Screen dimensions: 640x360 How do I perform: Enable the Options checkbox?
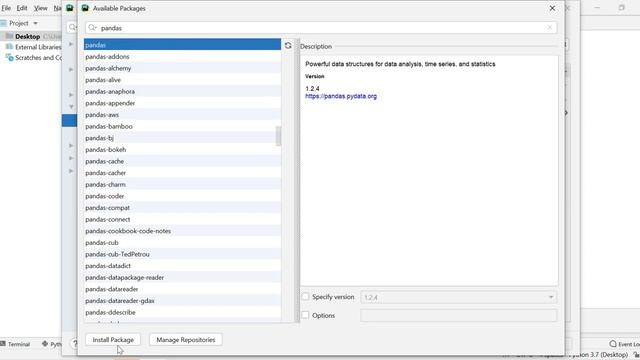(305, 315)
